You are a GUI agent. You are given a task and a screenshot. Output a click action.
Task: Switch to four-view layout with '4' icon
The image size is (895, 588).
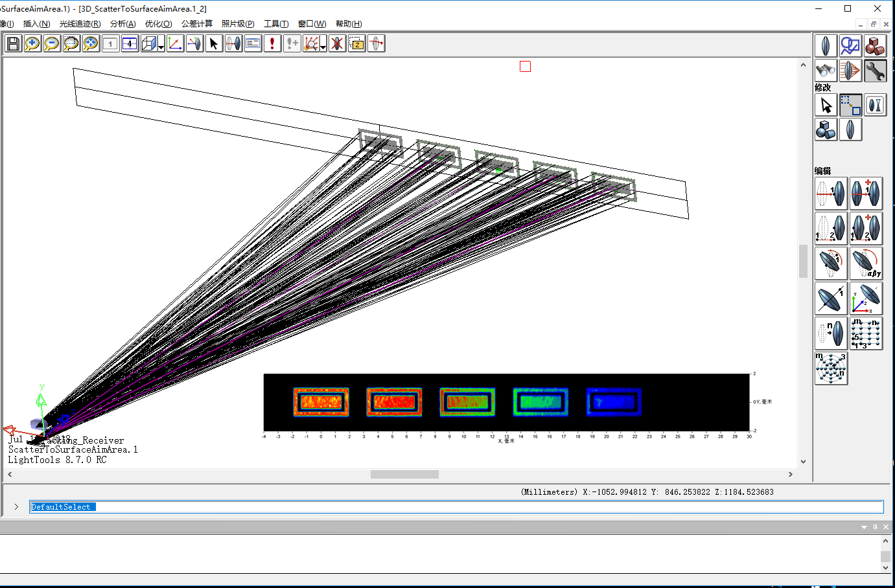tap(130, 43)
